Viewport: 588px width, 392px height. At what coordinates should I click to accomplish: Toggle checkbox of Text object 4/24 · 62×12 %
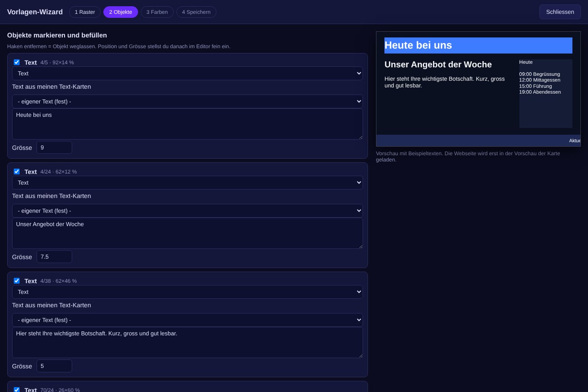pos(17,172)
